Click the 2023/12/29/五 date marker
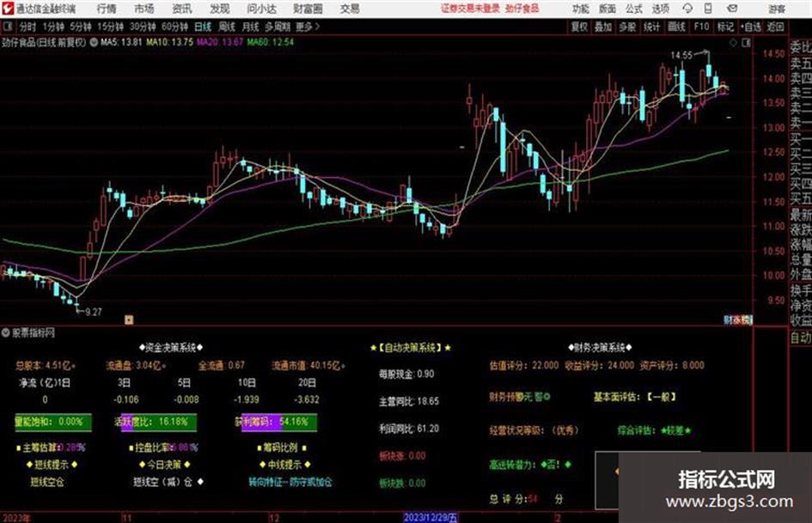The width and height of the screenshot is (812, 523). (x=430, y=518)
